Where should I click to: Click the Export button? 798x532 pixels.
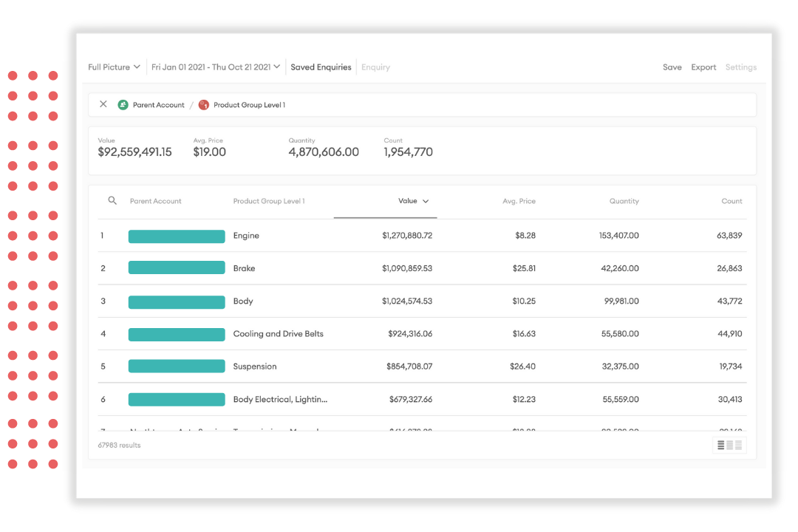(703, 67)
